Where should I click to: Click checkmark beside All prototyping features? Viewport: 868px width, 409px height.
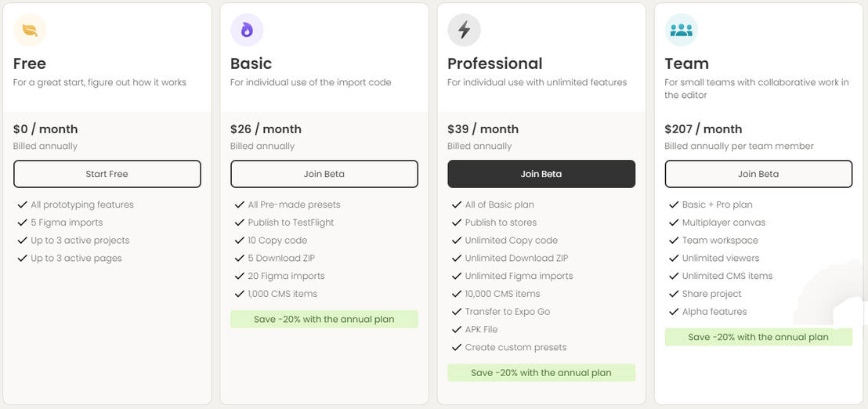22,205
